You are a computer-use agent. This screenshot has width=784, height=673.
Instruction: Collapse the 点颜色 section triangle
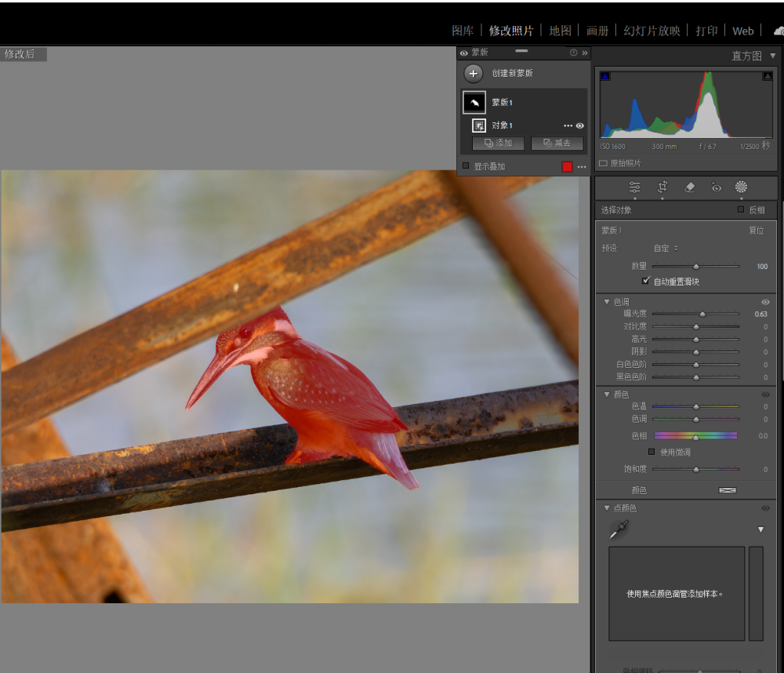point(607,507)
